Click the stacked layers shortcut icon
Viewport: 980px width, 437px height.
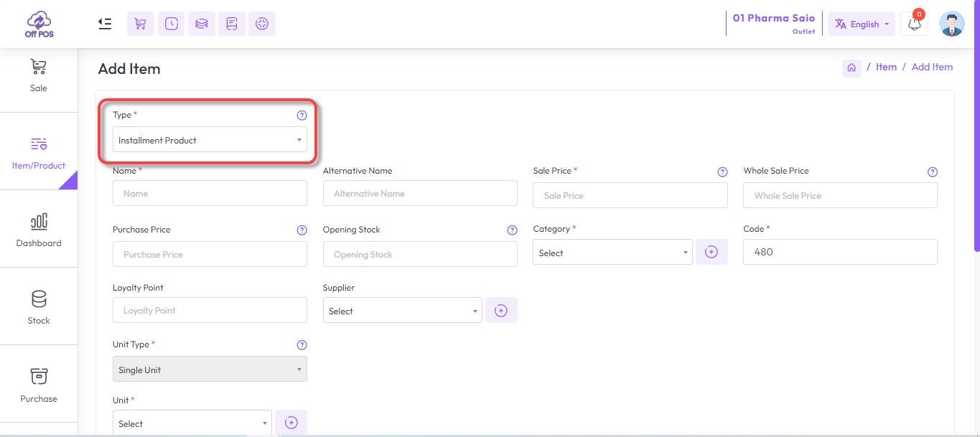click(x=202, y=24)
